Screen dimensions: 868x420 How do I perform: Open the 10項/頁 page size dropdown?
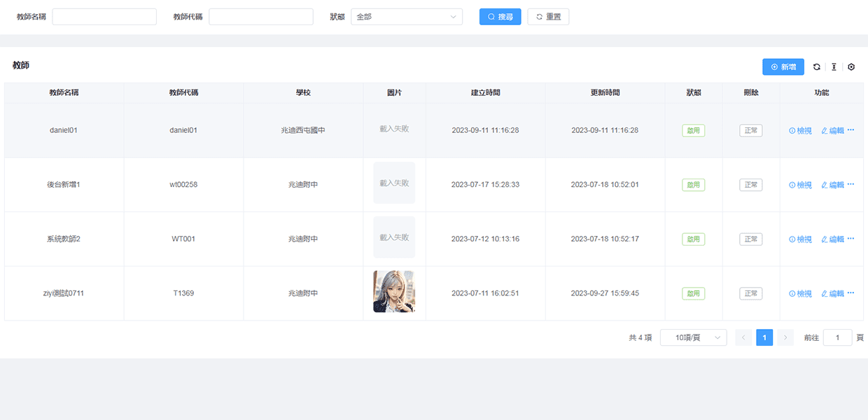point(693,338)
